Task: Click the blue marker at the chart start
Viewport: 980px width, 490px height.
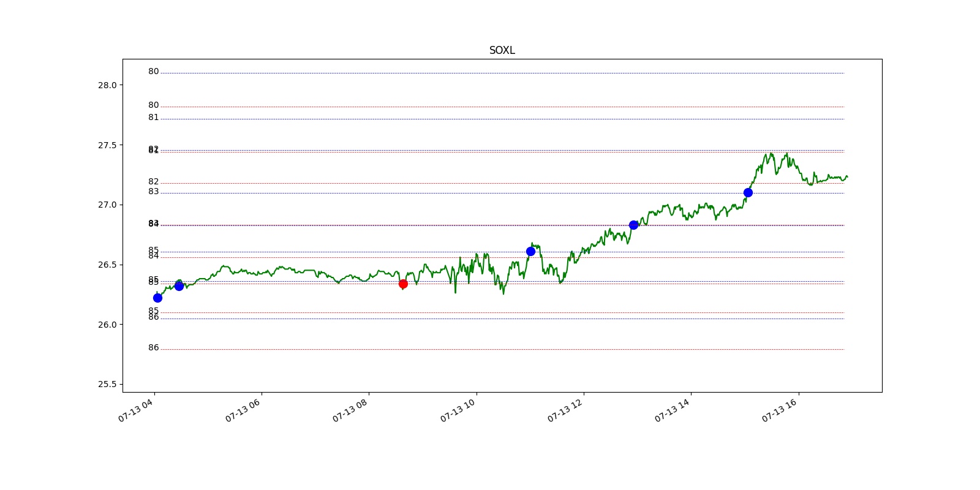Action: click(157, 298)
